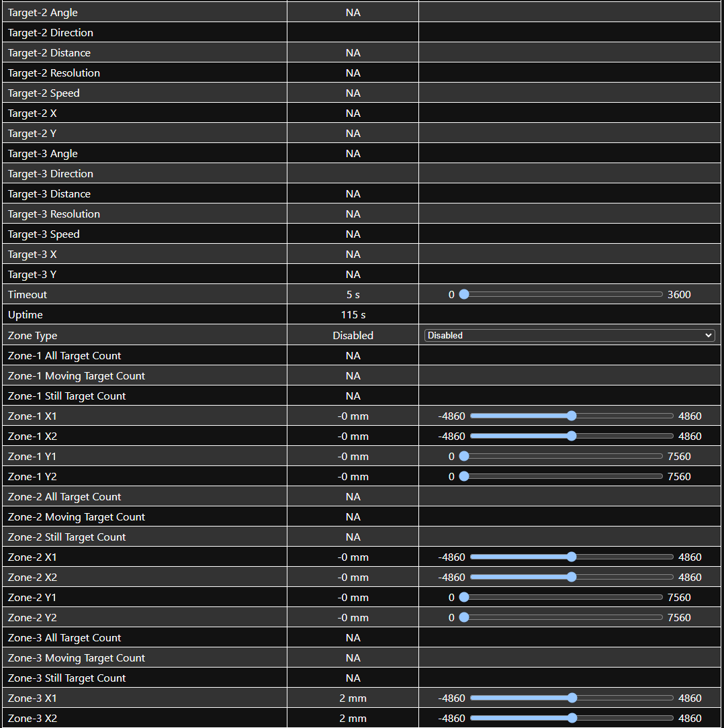Viewport: 724px width, 728px height.
Task: Click the Zone-2 X2 slider handle
Action: click(572, 577)
